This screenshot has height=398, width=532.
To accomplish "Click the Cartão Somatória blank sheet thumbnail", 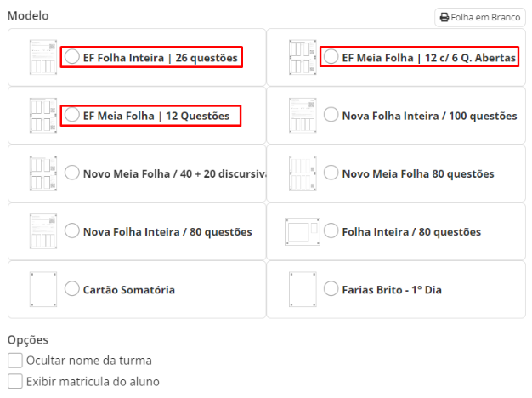I will (43, 289).
